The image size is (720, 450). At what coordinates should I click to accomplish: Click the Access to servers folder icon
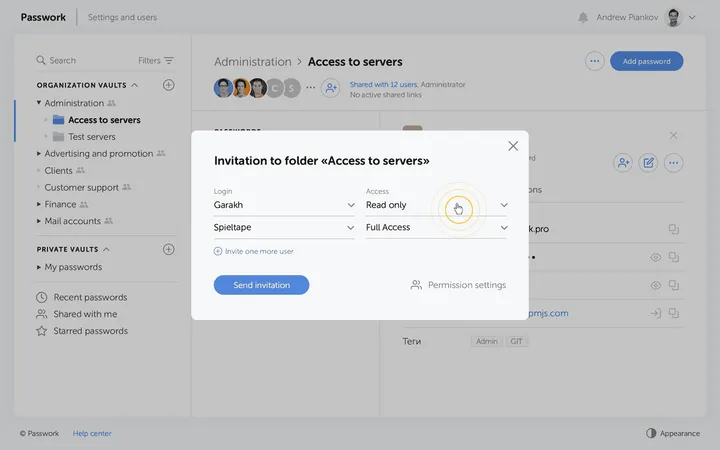[58, 120]
